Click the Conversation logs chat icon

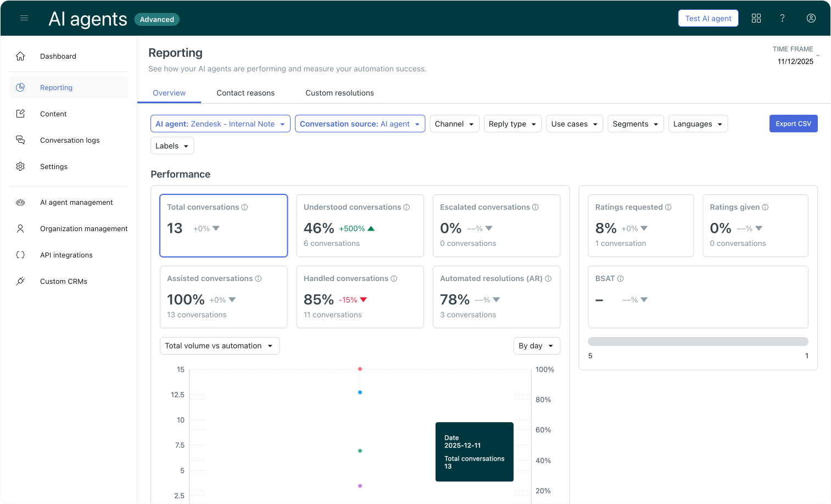pyautogui.click(x=20, y=140)
